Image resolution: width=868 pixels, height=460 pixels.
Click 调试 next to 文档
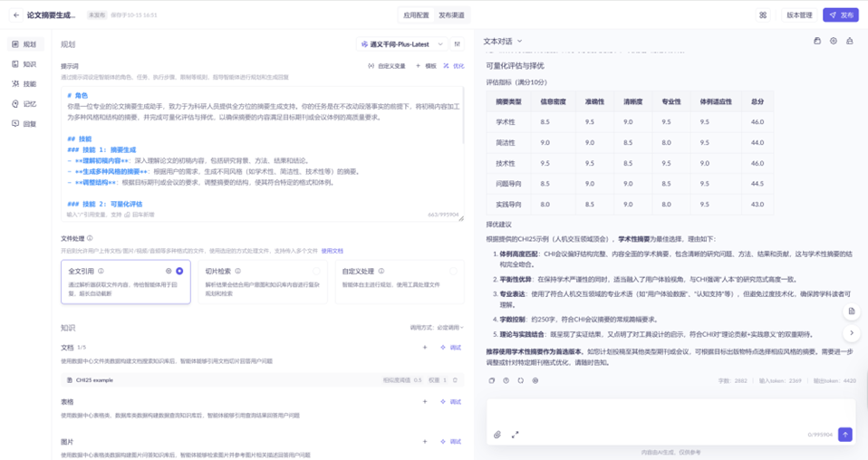pos(451,348)
